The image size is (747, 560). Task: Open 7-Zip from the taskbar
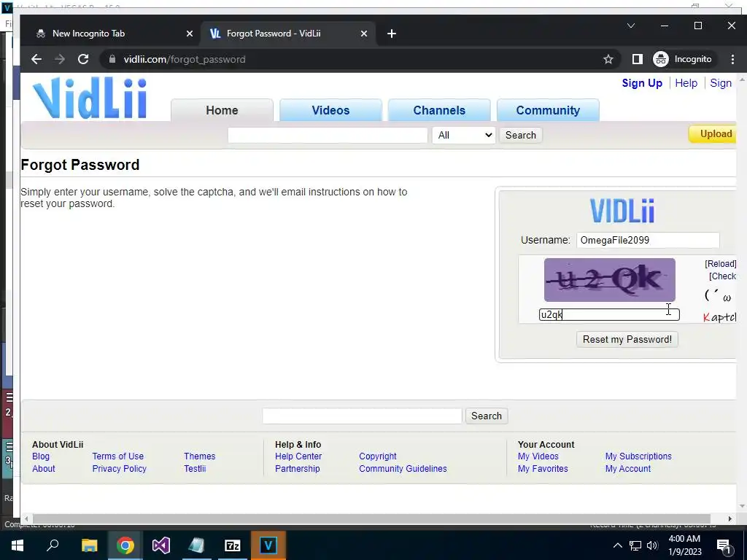(x=233, y=545)
